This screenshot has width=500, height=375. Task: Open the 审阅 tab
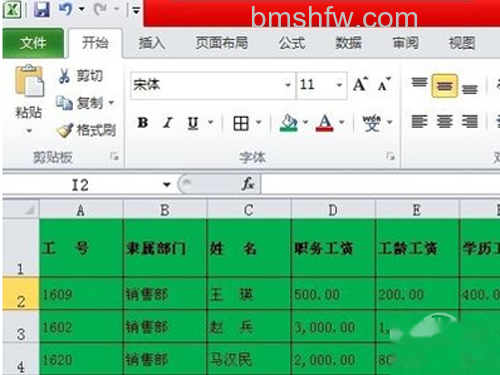pyautogui.click(x=405, y=43)
